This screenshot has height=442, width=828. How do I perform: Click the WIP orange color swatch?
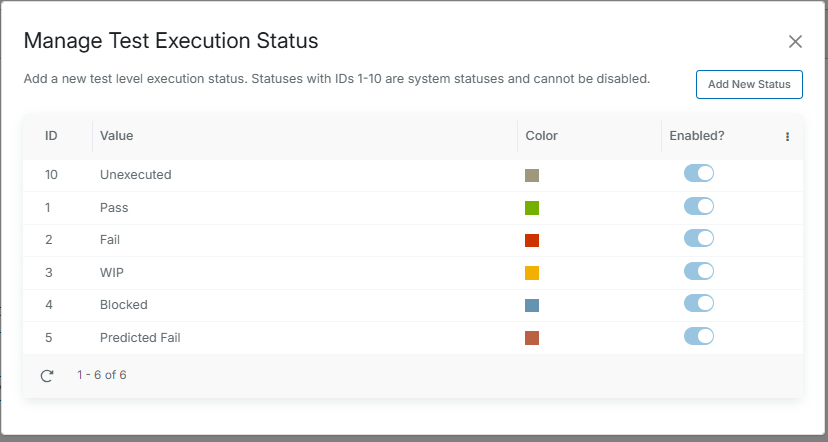pos(532,273)
